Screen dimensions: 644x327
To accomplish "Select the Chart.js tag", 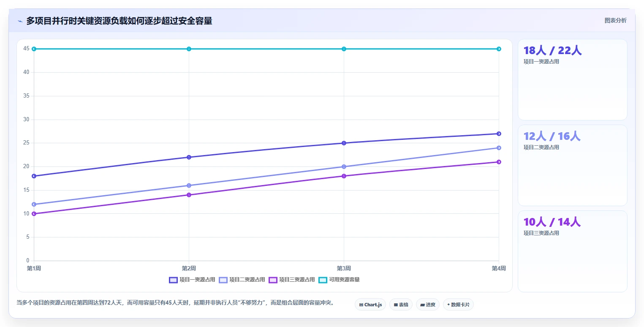I will coord(370,305).
